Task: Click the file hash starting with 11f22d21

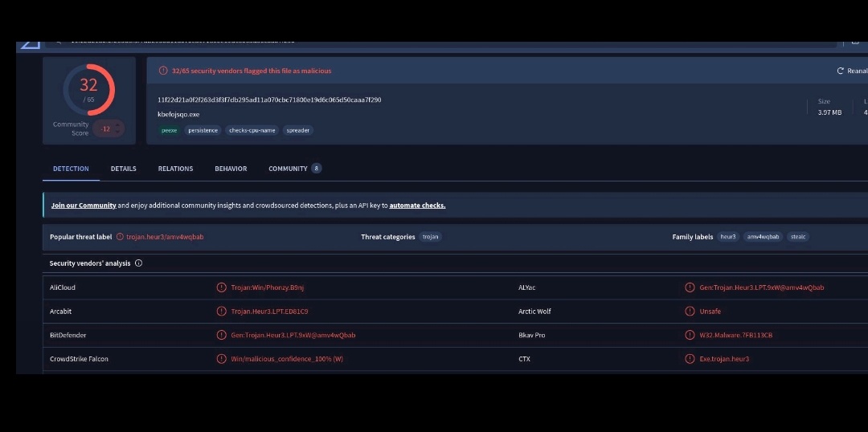Action: click(x=269, y=100)
